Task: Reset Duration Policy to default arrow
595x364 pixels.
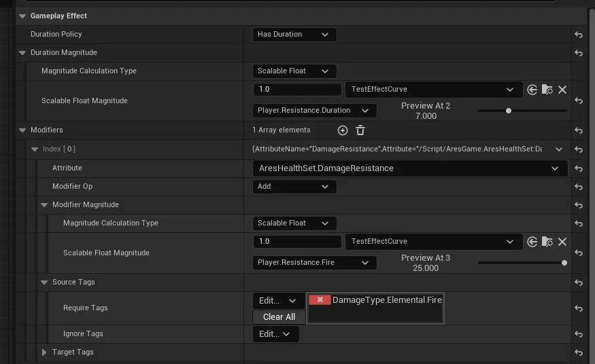Action: [x=578, y=35]
